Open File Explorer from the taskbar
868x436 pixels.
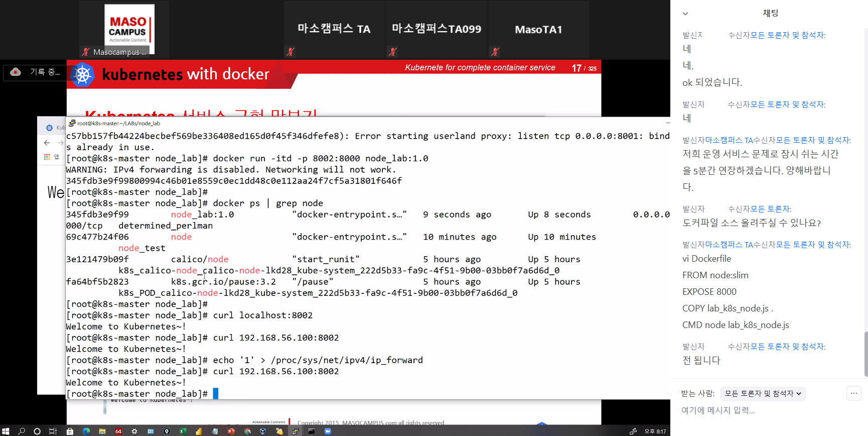[102, 431]
